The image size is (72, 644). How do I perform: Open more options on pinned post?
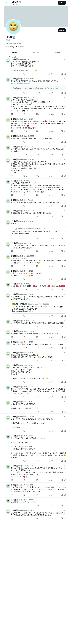(x=65, y=59)
